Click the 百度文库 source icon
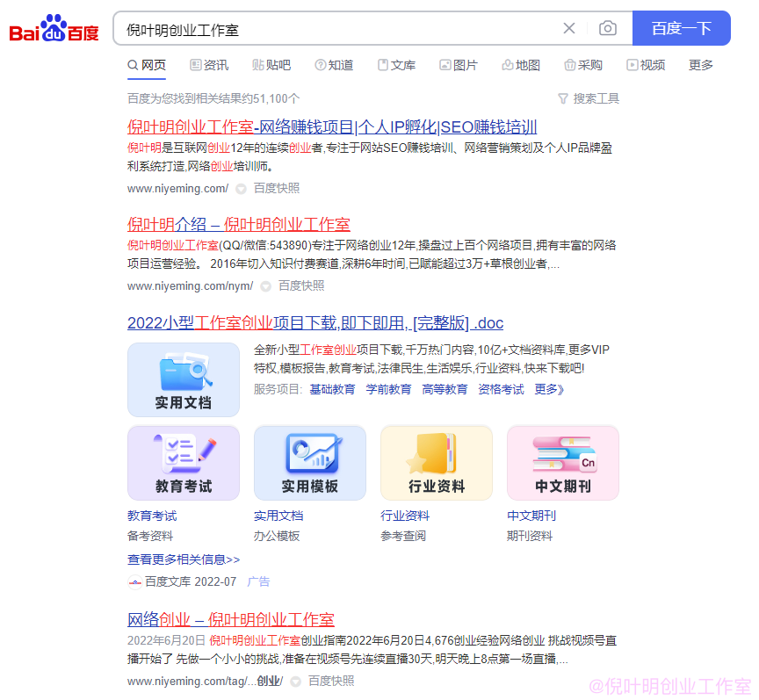 134,582
